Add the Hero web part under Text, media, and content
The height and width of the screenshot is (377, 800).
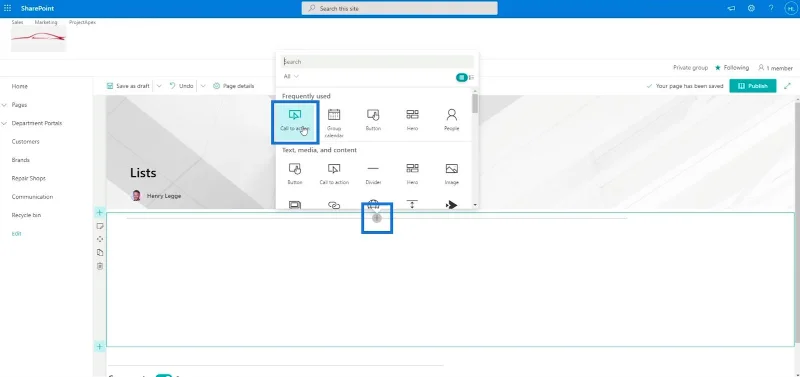[x=412, y=173]
